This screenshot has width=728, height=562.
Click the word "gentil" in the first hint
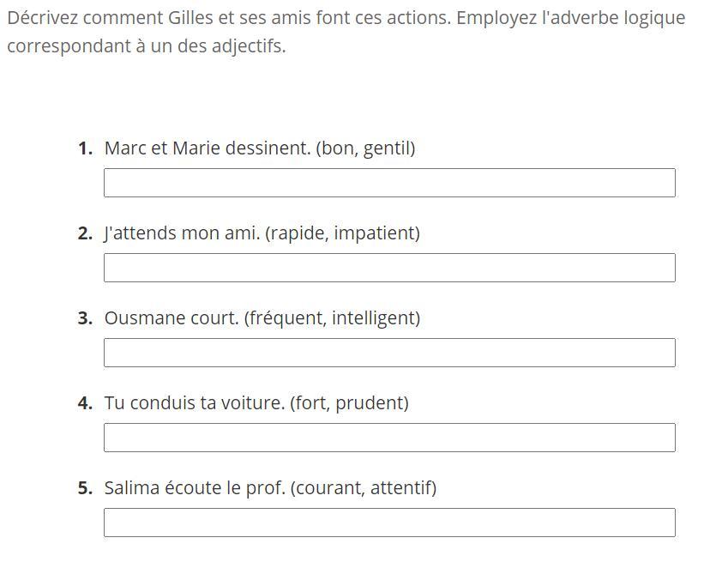[387, 149]
